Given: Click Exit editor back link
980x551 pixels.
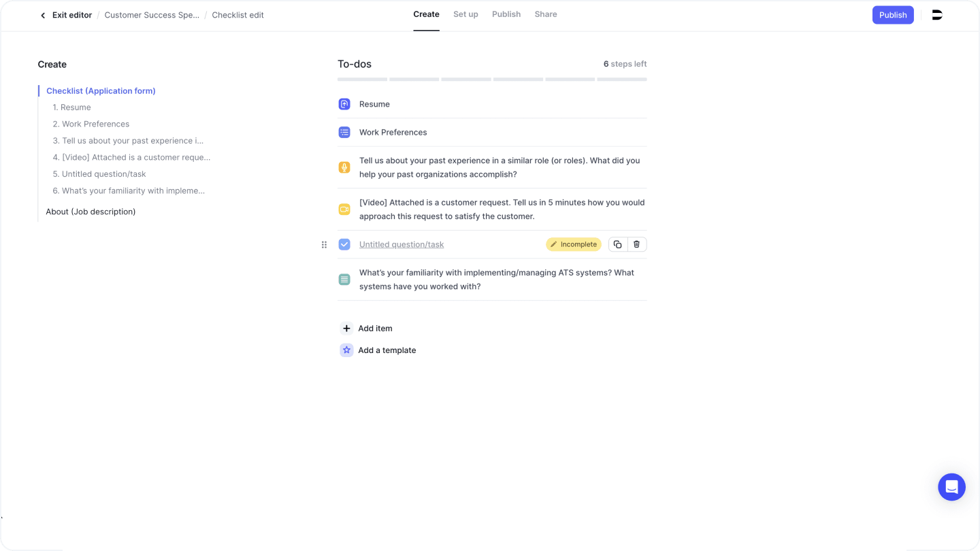Looking at the screenshot, I should pos(66,15).
